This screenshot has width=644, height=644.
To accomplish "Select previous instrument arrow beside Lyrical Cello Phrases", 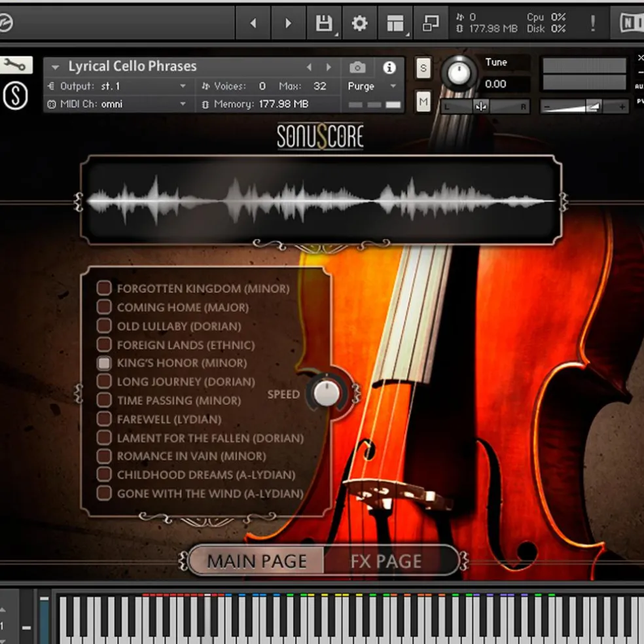I will [310, 67].
